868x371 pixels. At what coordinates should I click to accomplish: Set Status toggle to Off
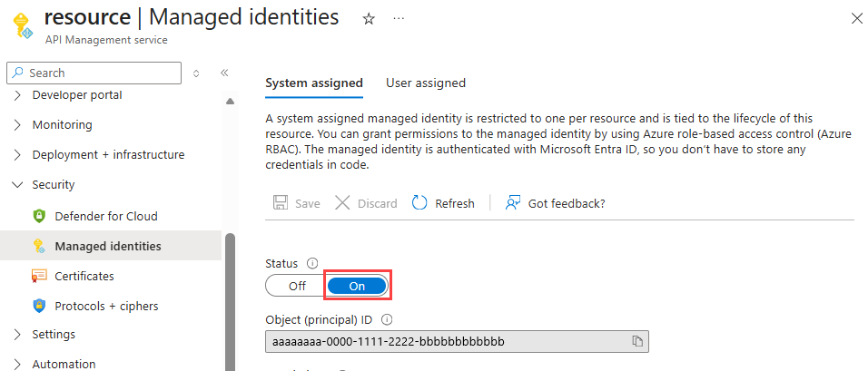click(x=297, y=286)
